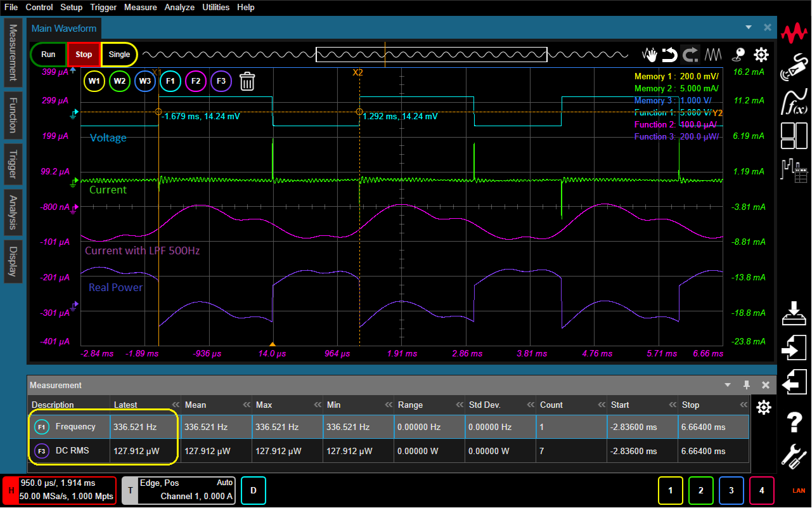812x508 pixels.
Task: Click the help question mark icon
Action: [794, 421]
